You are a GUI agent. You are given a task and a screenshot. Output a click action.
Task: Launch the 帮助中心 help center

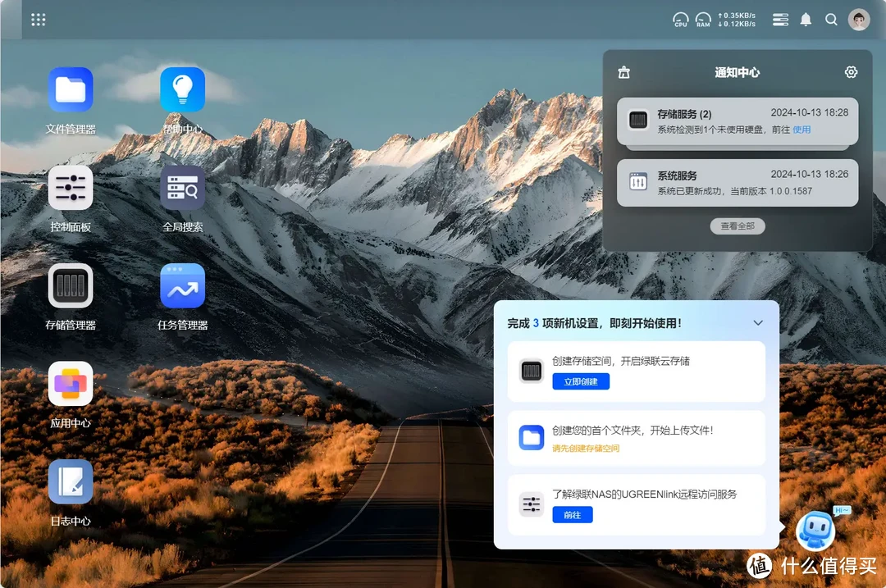point(182,88)
